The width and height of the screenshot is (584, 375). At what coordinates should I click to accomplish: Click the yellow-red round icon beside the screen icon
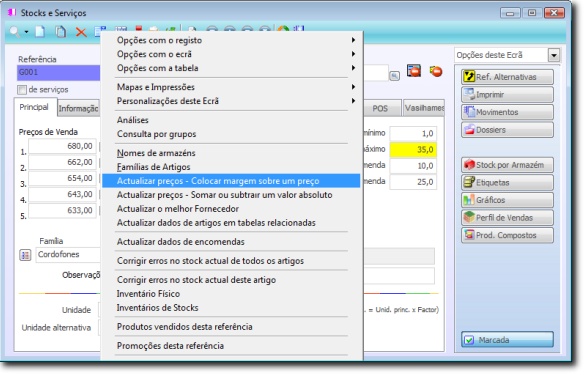(435, 71)
